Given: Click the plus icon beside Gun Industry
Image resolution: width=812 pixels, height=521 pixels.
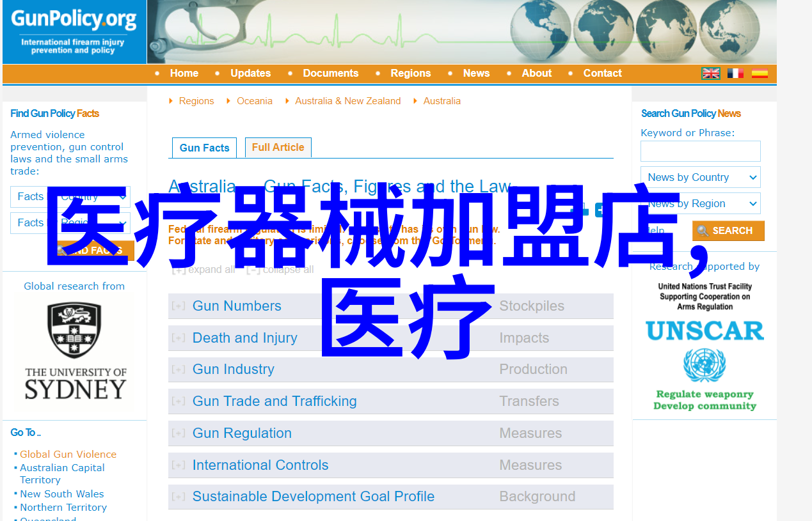Looking at the screenshot, I should 179,369.
